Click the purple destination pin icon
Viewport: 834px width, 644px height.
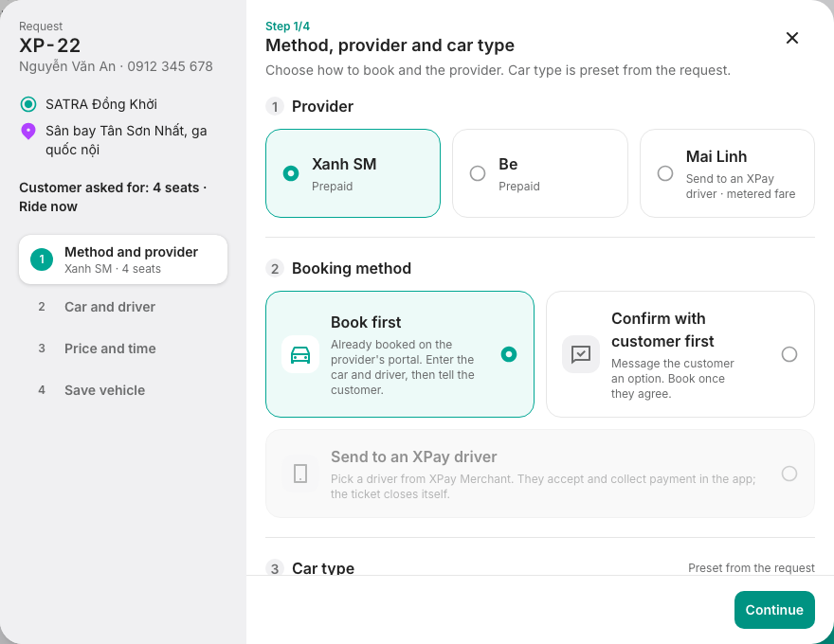(28, 132)
